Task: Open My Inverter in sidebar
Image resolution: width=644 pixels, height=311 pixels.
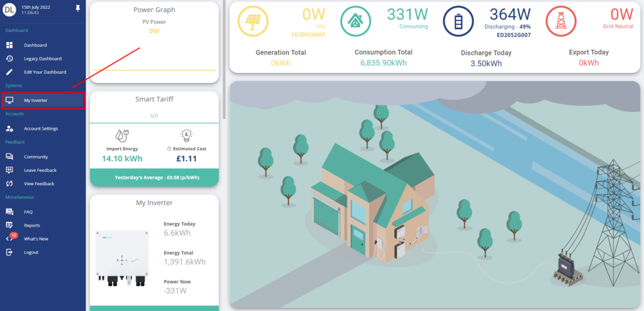Action: point(36,100)
